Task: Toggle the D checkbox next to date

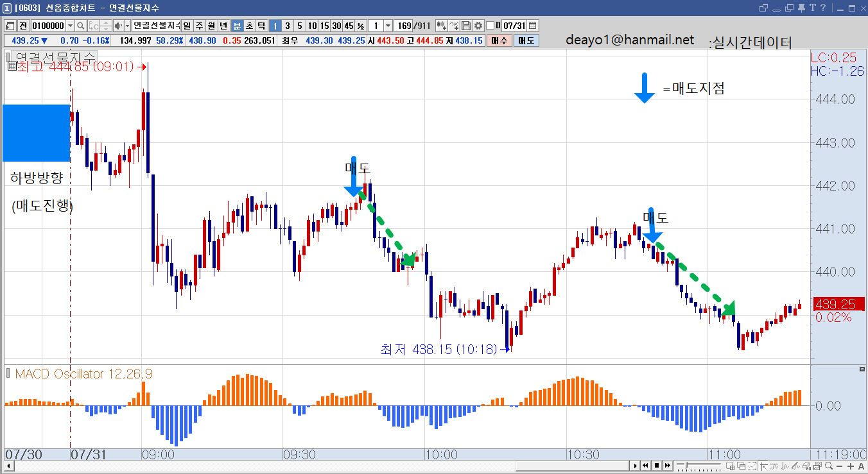Action: [x=490, y=26]
